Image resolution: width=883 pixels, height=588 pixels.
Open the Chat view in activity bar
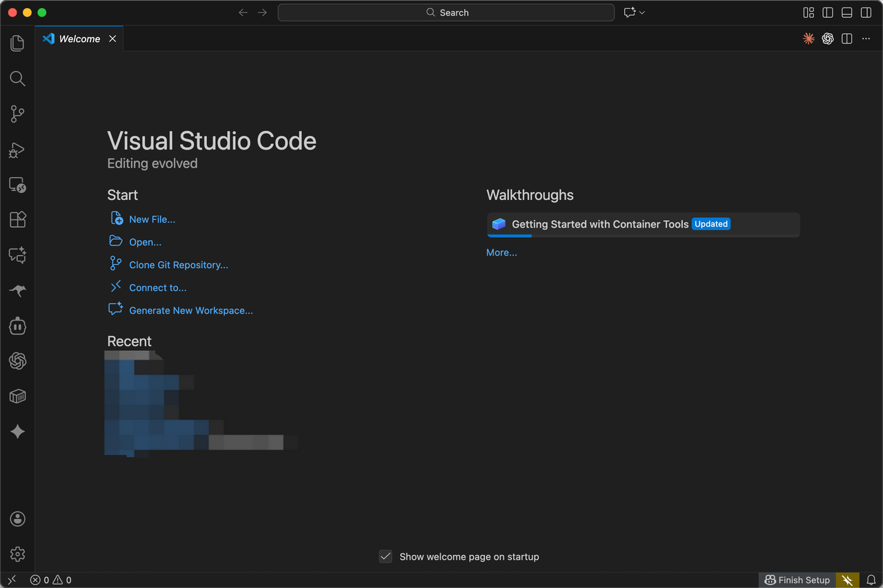click(17, 255)
